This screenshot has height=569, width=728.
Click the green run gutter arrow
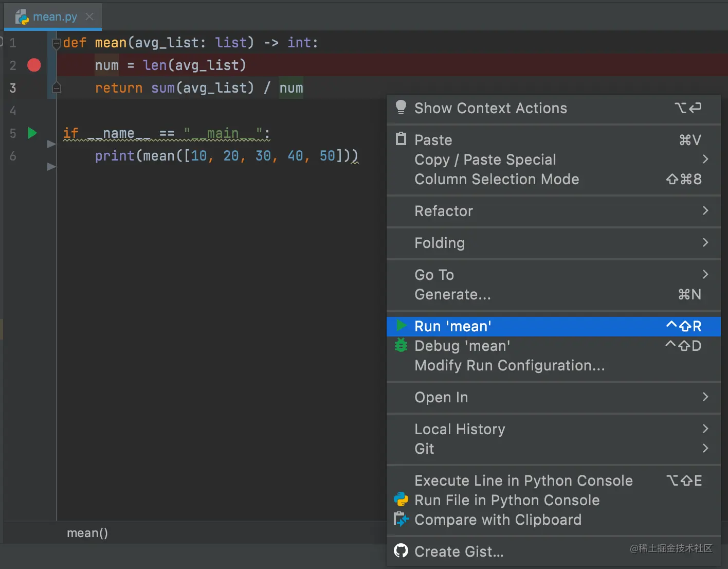coord(32,133)
